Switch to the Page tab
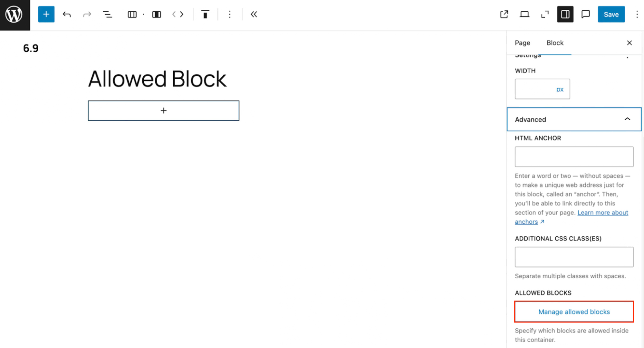Viewport: 644px width, 348px height. click(522, 43)
